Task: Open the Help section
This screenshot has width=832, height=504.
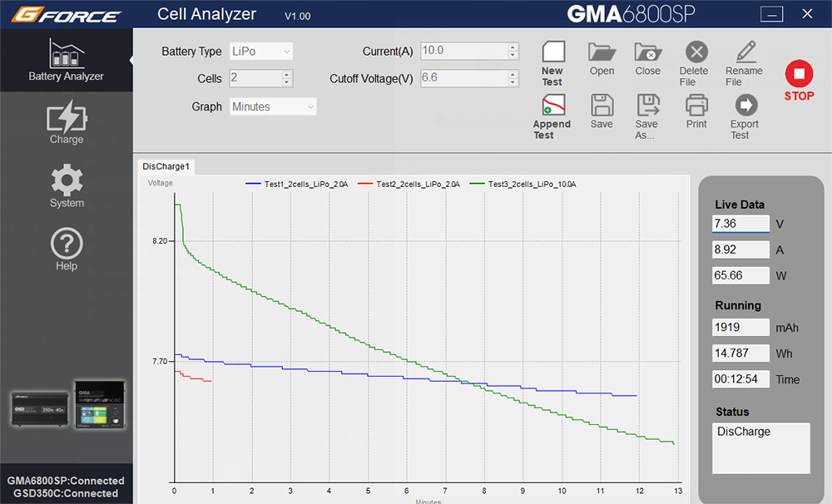Action: 67,250
